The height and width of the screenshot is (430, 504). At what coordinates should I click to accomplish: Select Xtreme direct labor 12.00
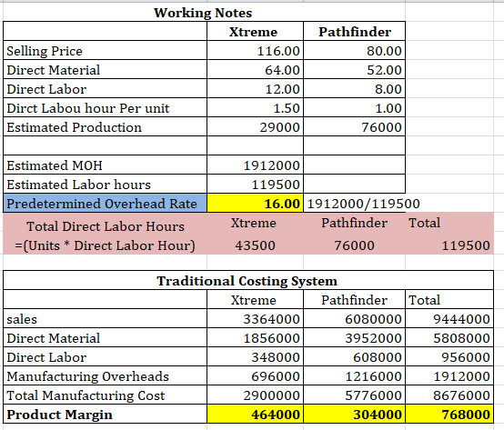click(256, 89)
